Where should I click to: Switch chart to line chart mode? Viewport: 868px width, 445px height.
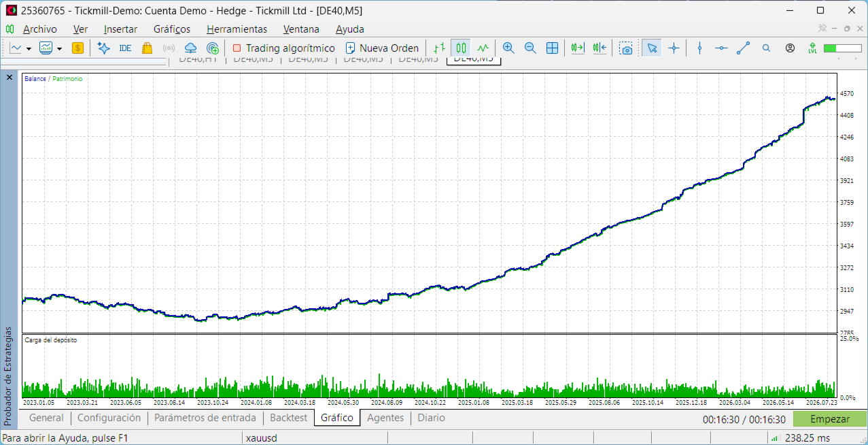[x=483, y=48]
